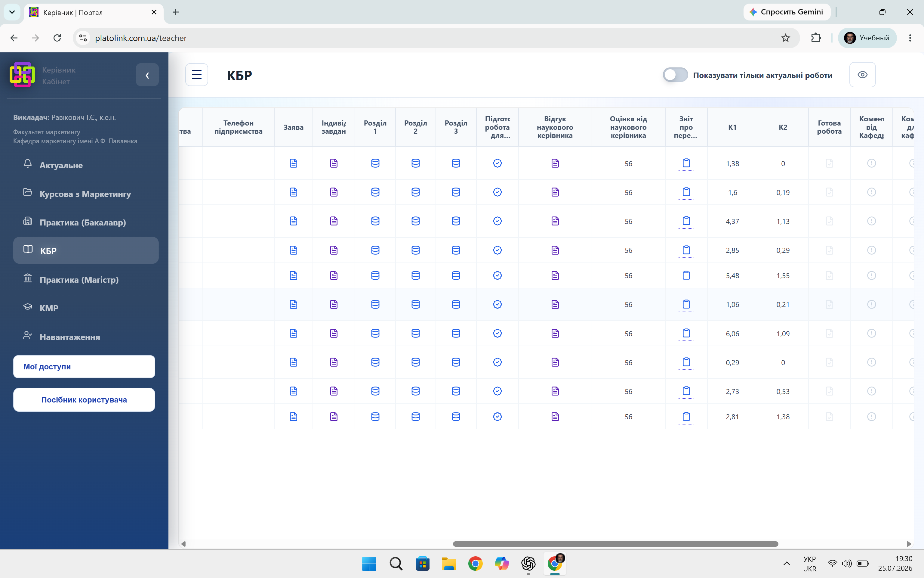Viewport: 924px width, 578px height.
Task: Click Спросить Gemini button
Action: tap(787, 12)
